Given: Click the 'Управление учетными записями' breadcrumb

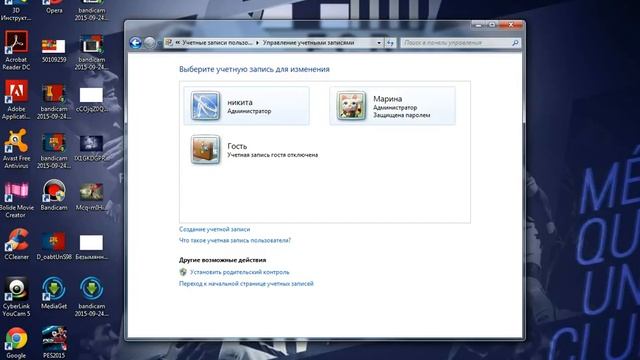Looking at the screenshot, I should coord(308,42).
